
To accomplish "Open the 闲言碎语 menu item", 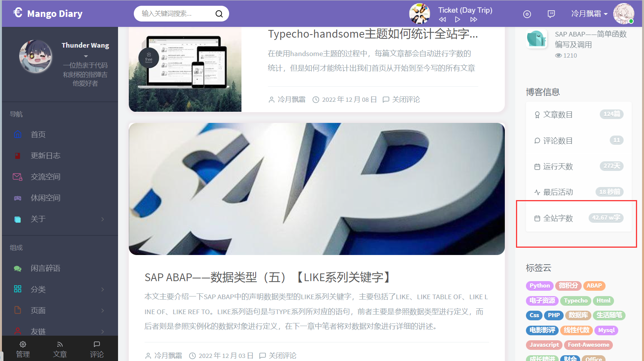I will tap(45, 268).
